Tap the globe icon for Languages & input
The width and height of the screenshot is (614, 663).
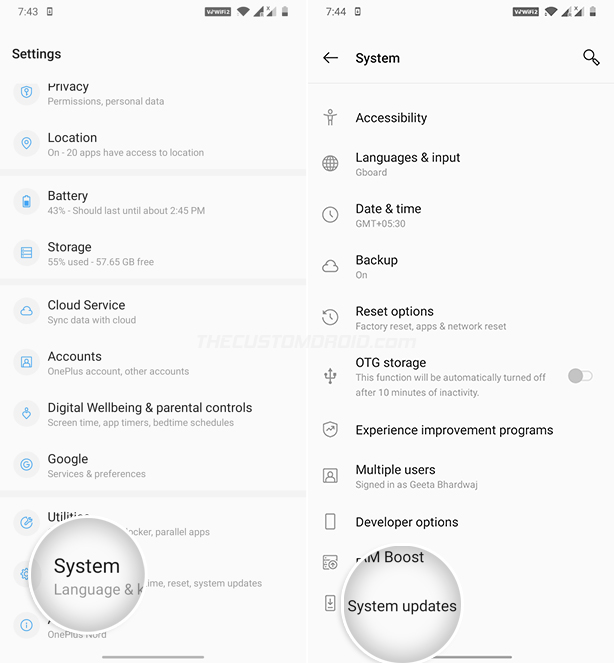click(x=330, y=164)
